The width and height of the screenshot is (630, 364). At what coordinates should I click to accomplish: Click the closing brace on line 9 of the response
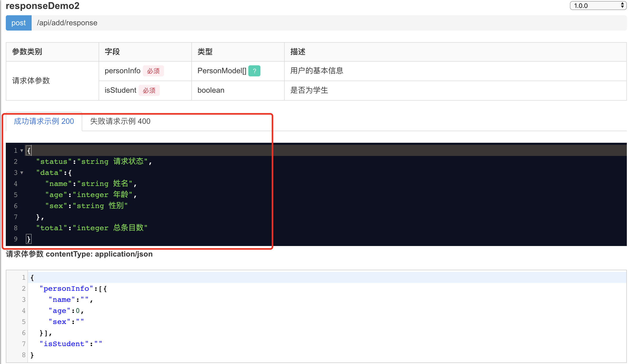(29, 239)
